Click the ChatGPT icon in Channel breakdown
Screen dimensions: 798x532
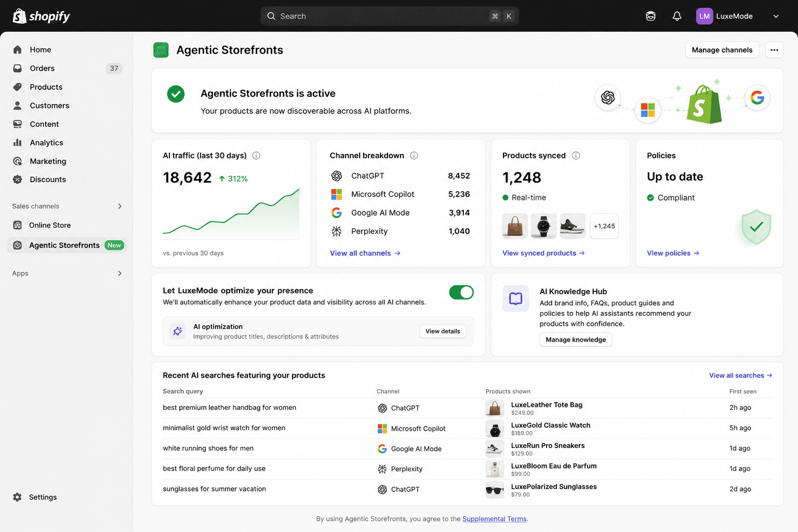[x=337, y=176]
